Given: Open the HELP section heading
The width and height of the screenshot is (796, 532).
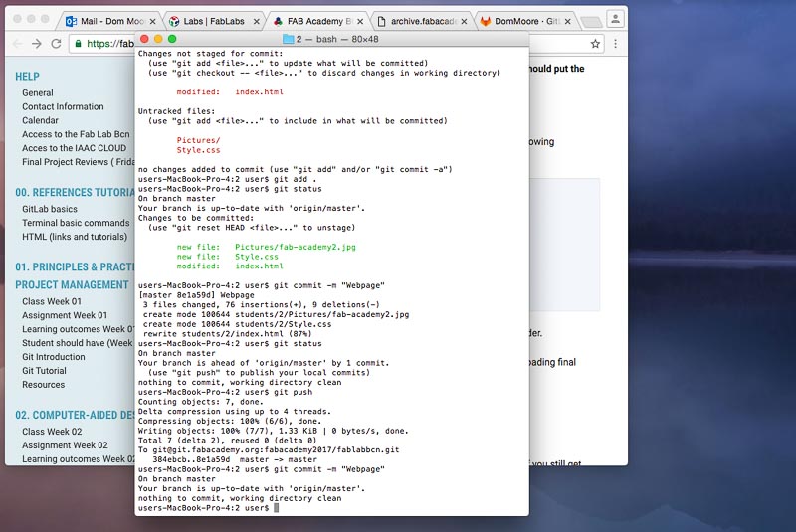Looking at the screenshot, I should [x=27, y=77].
